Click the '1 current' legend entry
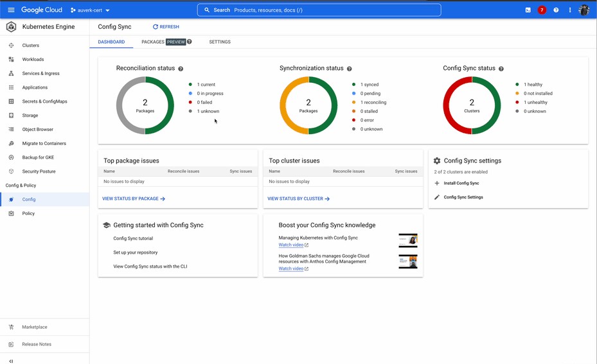597x364 pixels. pyautogui.click(x=202, y=85)
